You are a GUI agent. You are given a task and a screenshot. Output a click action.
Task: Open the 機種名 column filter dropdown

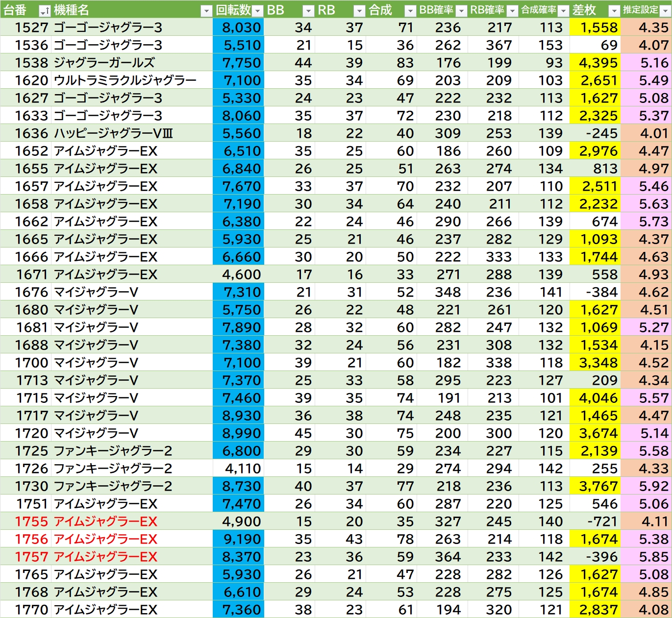[206, 11]
